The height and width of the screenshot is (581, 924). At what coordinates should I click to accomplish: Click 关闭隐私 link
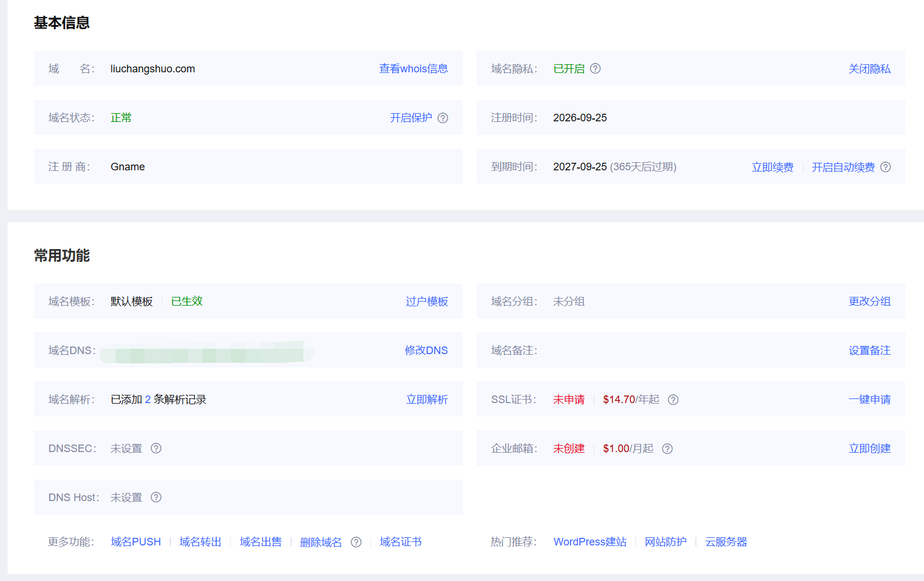(x=869, y=68)
